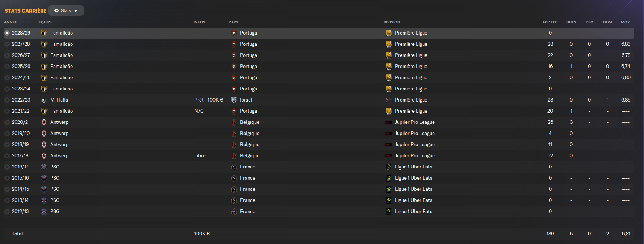Click the Belgique flag in 2019/20 row
Viewport: 644px width, 244px height.
pyautogui.click(x=234, y=134)
